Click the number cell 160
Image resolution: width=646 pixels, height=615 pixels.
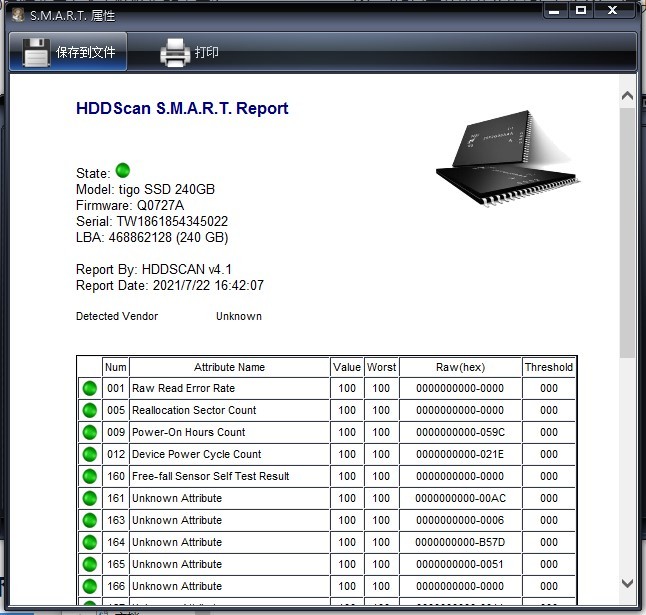point(116,476)
